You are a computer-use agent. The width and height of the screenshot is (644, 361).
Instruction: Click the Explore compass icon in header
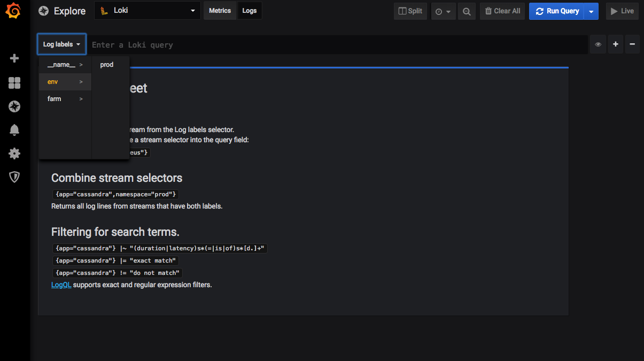(43, 11)
